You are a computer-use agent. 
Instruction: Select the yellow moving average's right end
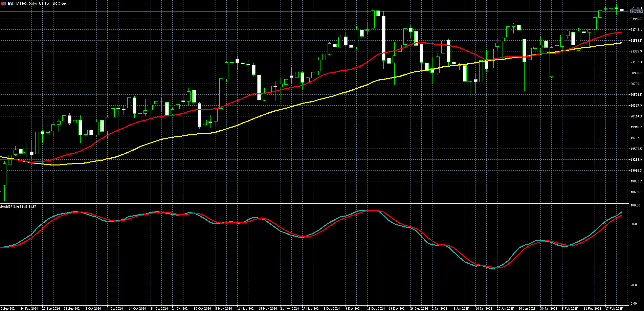pyautogui.click(x=621, y=43)
